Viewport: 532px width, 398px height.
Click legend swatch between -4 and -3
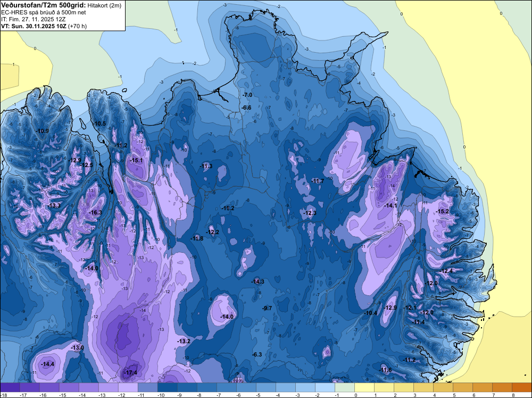click(285, 387)
